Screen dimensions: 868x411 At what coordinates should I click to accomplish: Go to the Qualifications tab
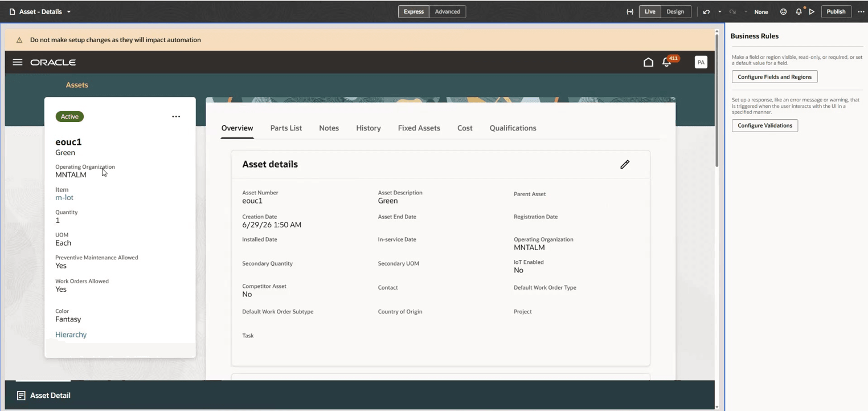[513, 128]
